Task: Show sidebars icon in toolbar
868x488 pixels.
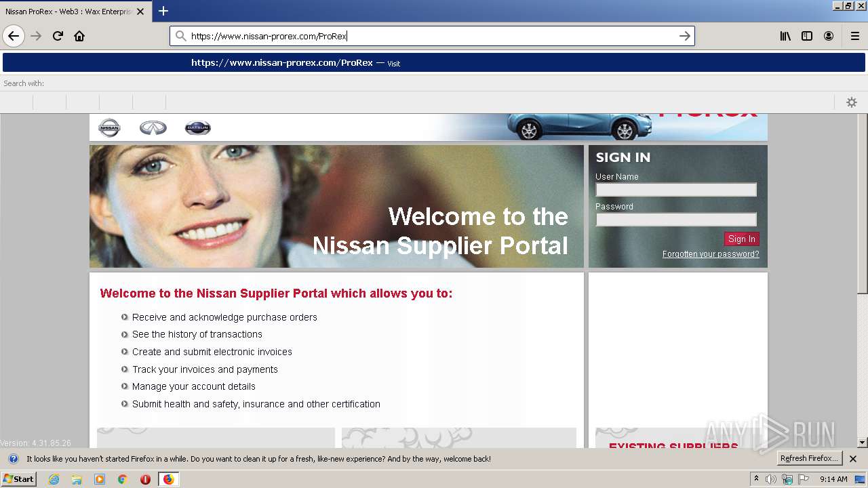Action: 807,36
